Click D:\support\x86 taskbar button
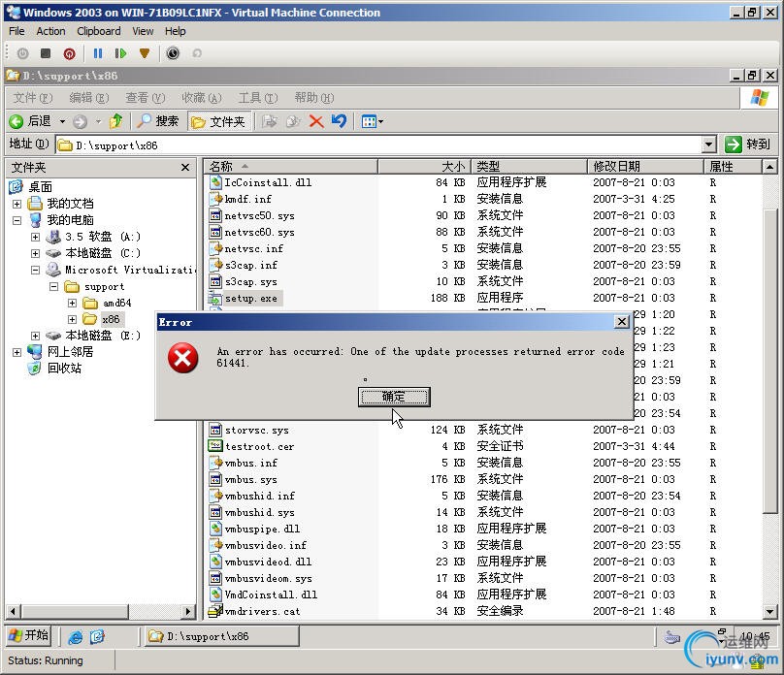Image resolution: width=784 pixels, height=675 pixels. (222, 636)
